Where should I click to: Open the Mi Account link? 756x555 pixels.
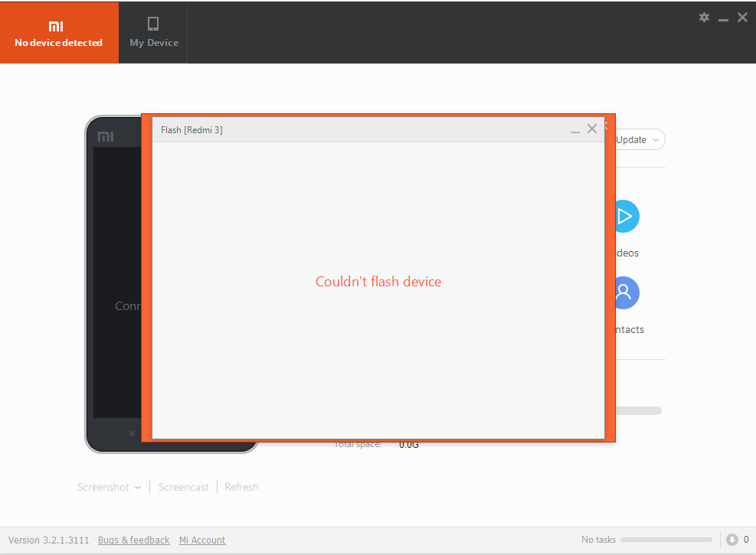pyautogui.click(x=202, y=540)
